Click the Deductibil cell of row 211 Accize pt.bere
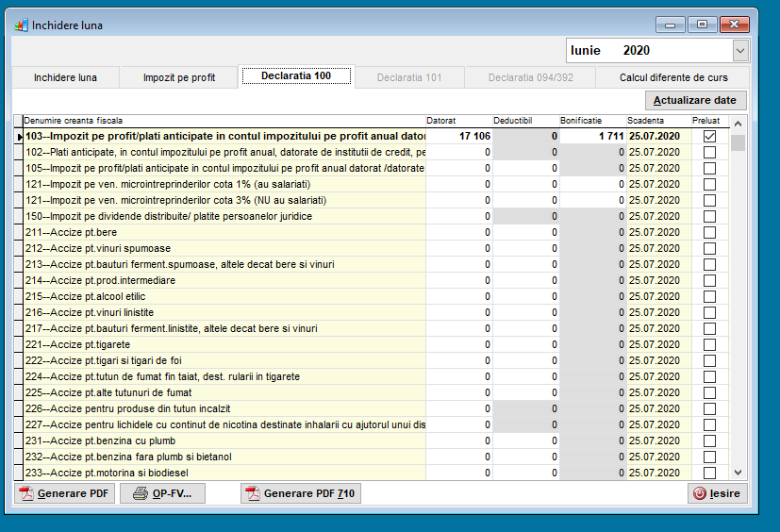 [525, 232]
